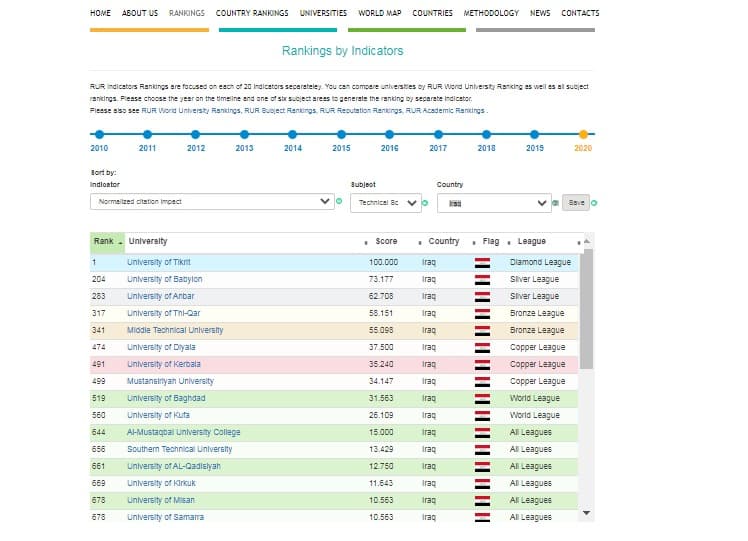This screenshot has height=541, width=748.
Task: Open the University of Tikrit link
Action: point(159,262)
